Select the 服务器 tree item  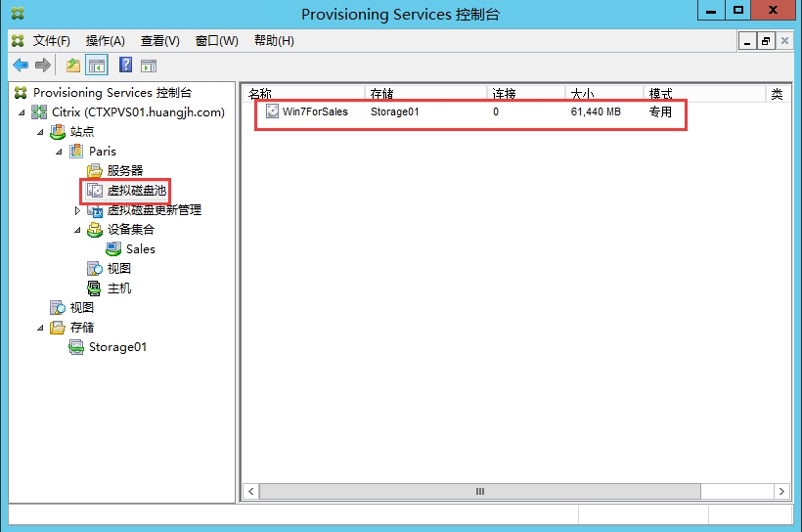[x=125, y=170]
